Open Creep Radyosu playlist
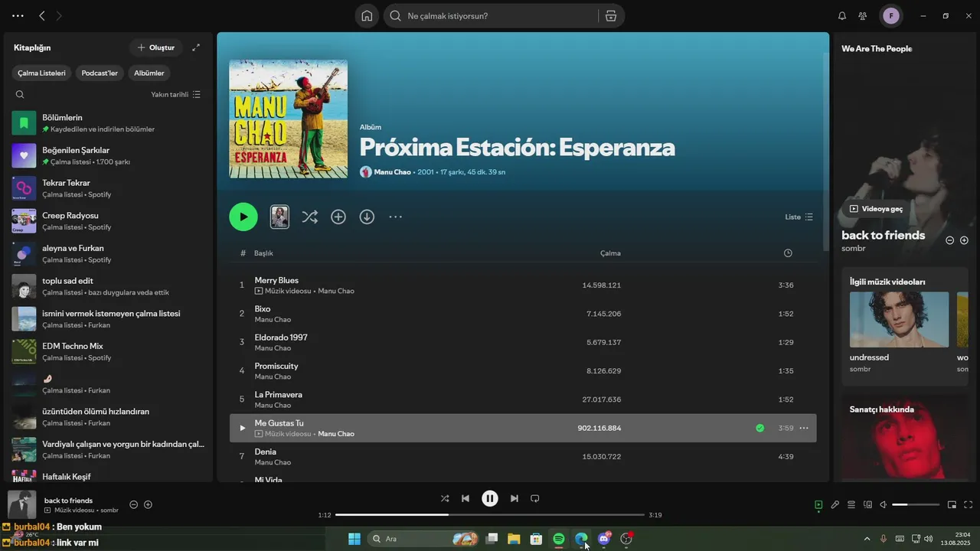 pos(108,221)
